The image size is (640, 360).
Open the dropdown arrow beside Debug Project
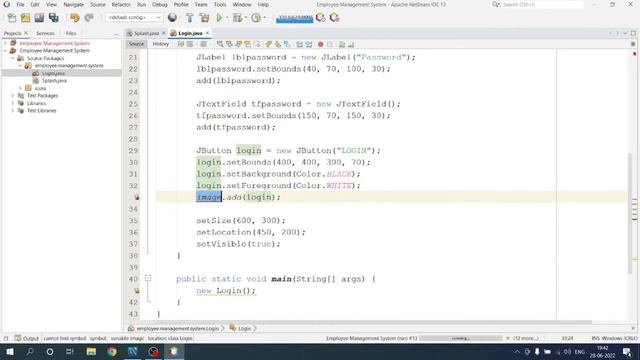[x=246, y=18]
